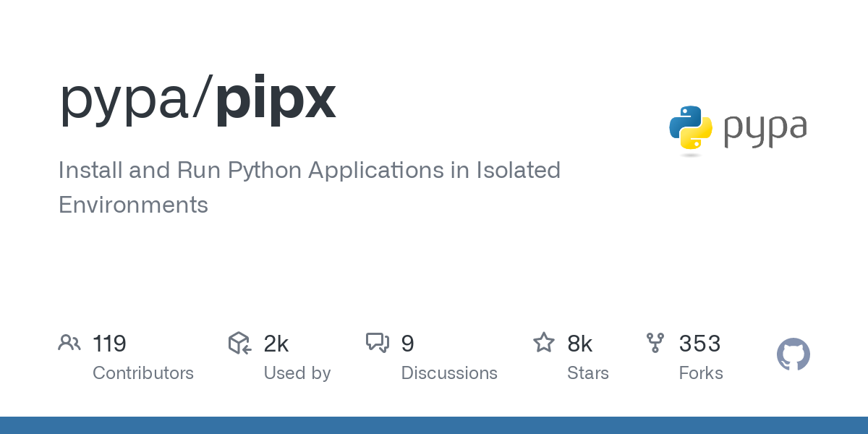This screenshot has width=868, height=434.
Task: Click the 353 forks count
Action: [x=699, y=344]
